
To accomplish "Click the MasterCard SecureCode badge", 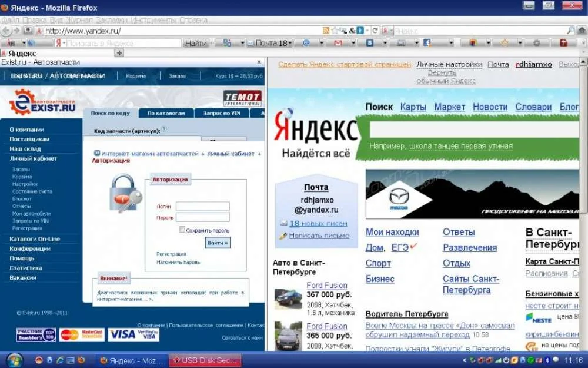I will pyautogui.click(x=82, y=334).
